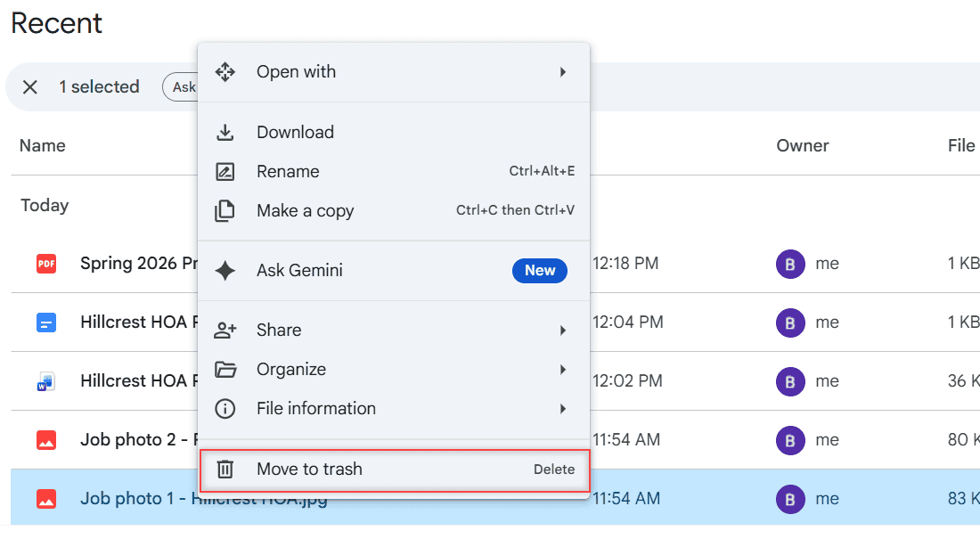The height and width of the screenshot is (539, 980).
Task: Click the blue New badge
Action: (x=540, y=271)
